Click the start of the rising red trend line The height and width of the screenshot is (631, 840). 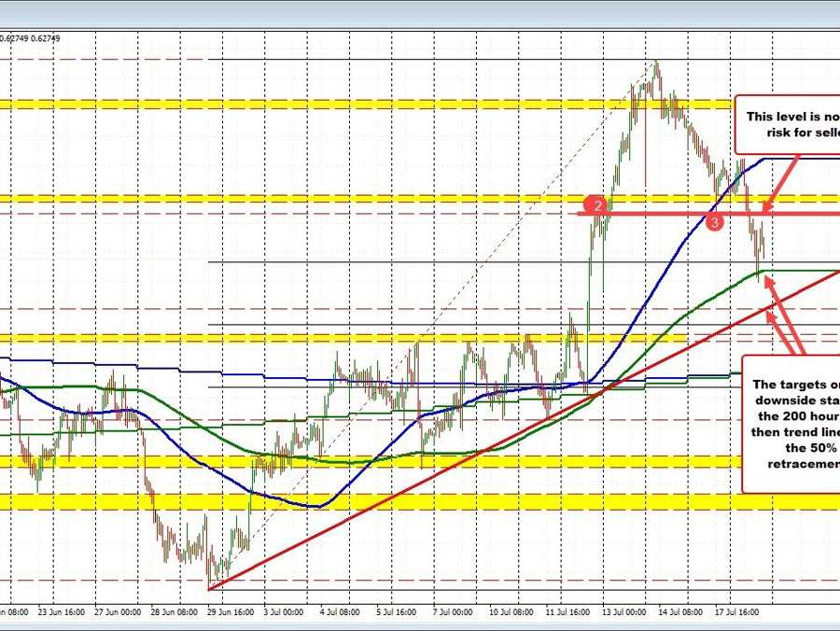209,588
